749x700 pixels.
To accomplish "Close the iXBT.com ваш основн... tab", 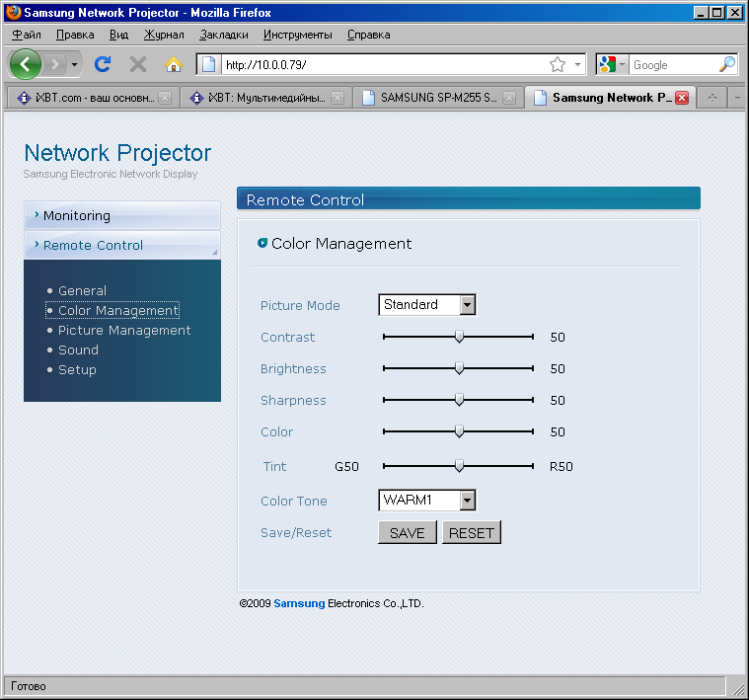I will coord(165,98).
